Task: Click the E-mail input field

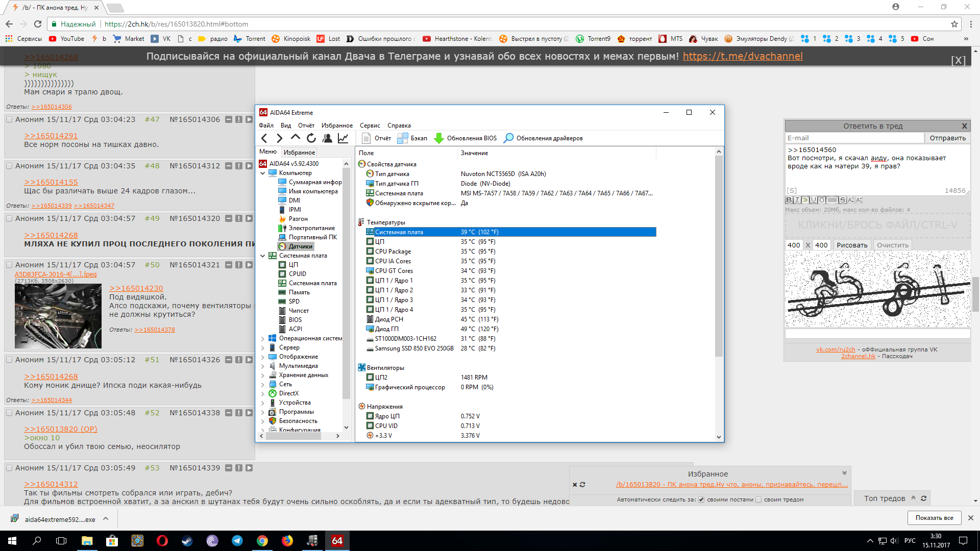Action: [854, 138]
